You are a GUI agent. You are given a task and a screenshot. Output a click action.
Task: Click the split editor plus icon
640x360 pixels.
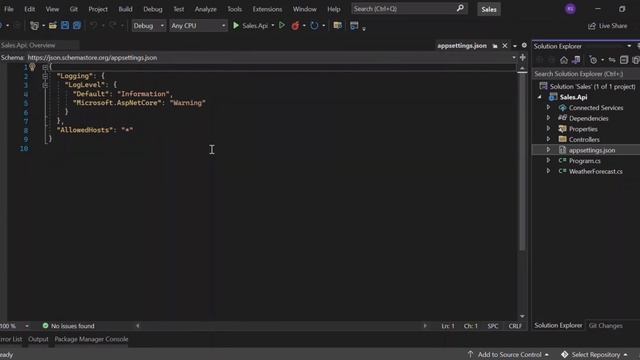522,58
